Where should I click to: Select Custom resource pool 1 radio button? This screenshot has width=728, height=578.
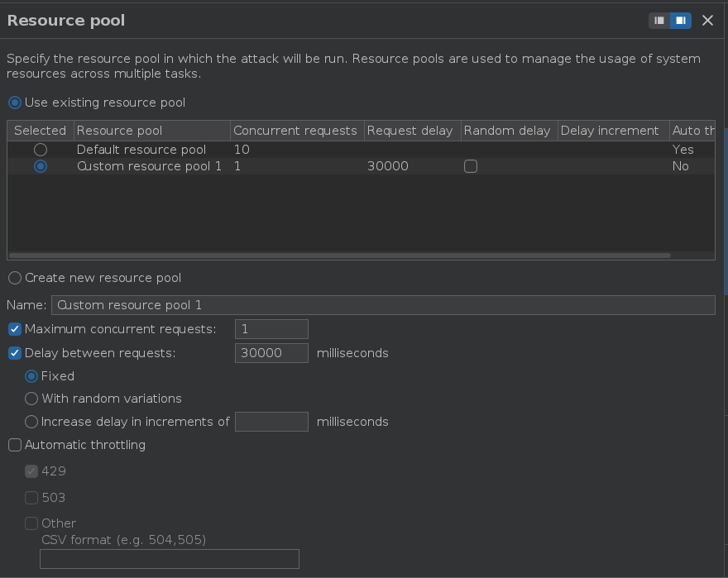tap(41, 166)
